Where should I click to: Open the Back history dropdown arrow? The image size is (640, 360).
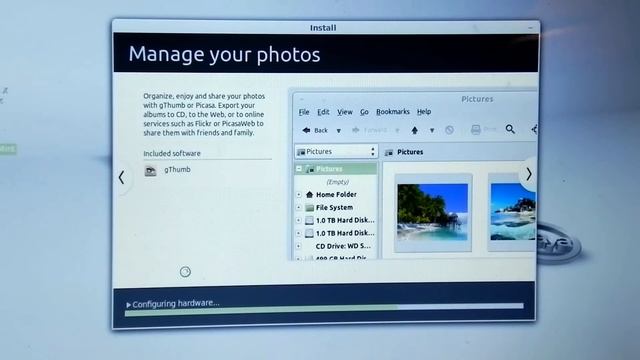click(x=338, y=131)
